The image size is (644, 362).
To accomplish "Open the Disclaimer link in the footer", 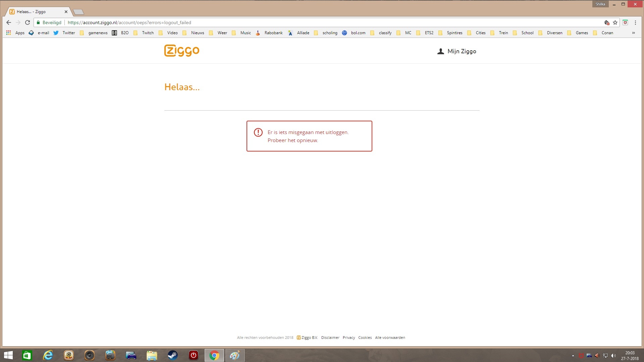I will tap(330, 338).
